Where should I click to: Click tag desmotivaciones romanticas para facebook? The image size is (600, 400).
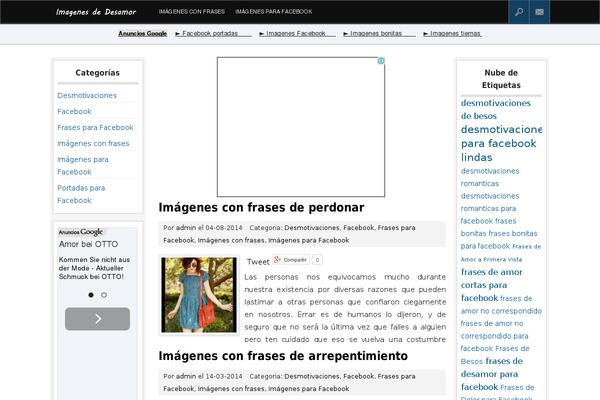490,208
